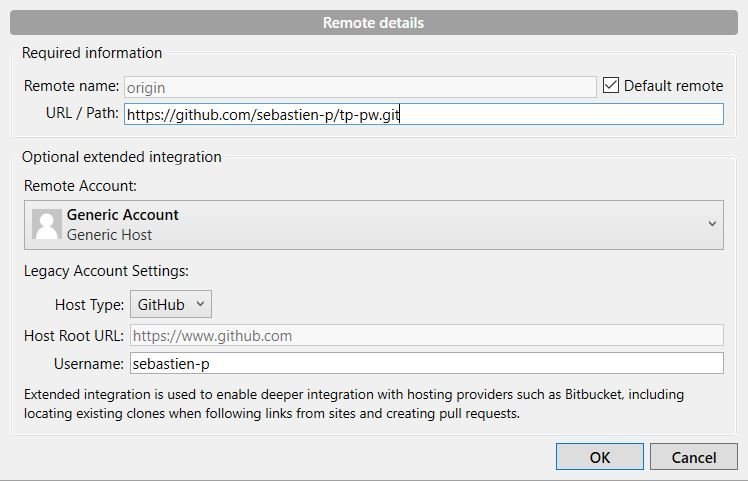
Task: Click the Remote name origin field
Action: pos(360,87)
